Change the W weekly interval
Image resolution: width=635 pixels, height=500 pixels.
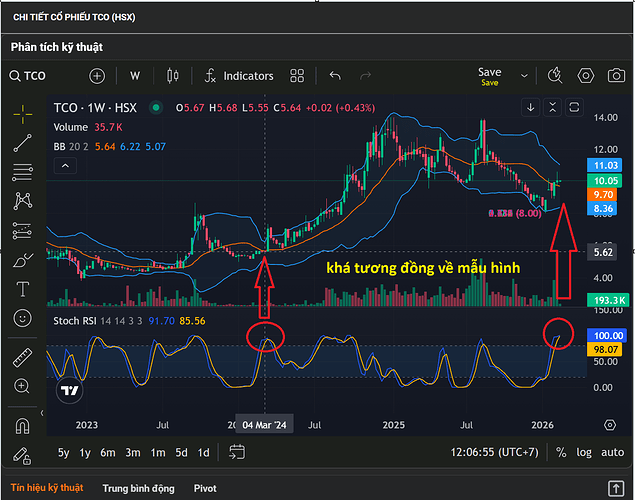tap(135, 76)
